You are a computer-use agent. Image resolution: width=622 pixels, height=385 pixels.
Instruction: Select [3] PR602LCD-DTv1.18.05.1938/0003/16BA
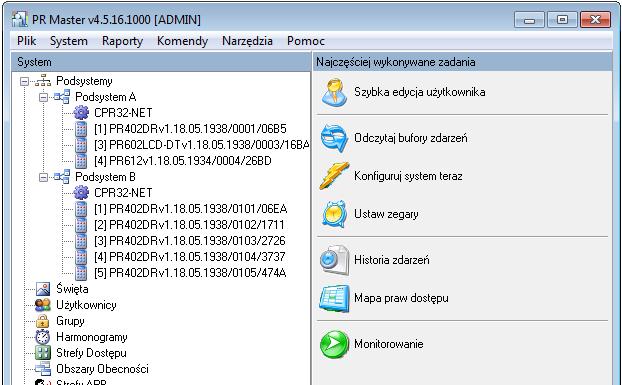pyautogui.click(x=202, y=145)
